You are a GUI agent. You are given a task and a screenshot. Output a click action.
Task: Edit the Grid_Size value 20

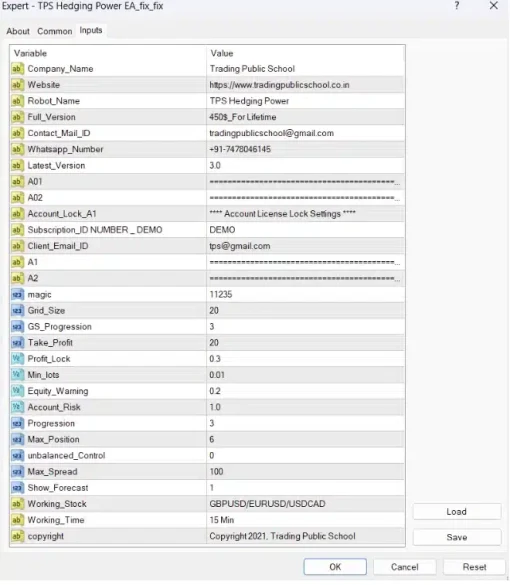pos(305,310)
